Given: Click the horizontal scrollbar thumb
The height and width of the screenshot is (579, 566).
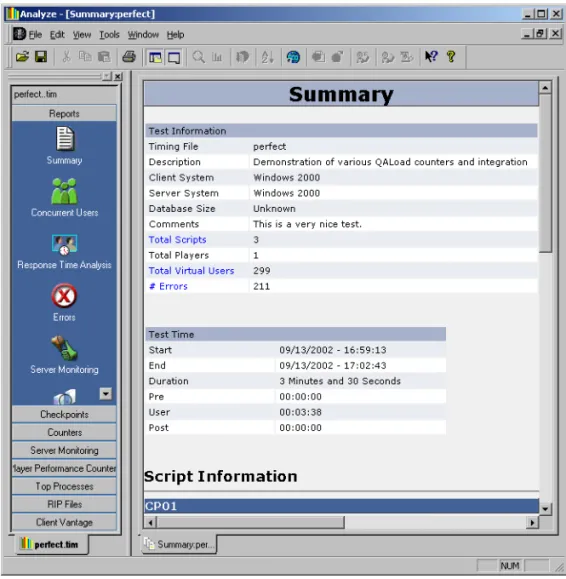Looking at the screenshot, I should (x=250, y=523).
